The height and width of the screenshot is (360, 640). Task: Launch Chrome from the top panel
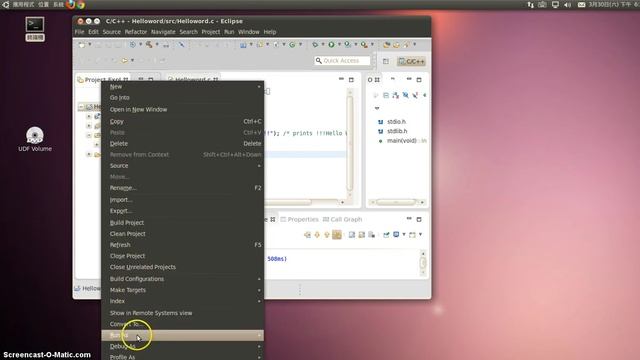(x=81, y=4)
